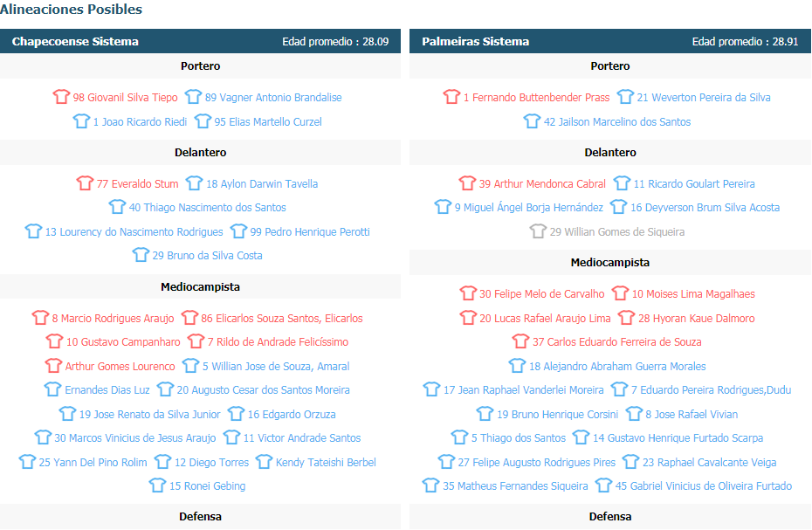Screen dimensions: 812x530
Task: Open Edgardo Orzuza player link
Action: [292, 415]
